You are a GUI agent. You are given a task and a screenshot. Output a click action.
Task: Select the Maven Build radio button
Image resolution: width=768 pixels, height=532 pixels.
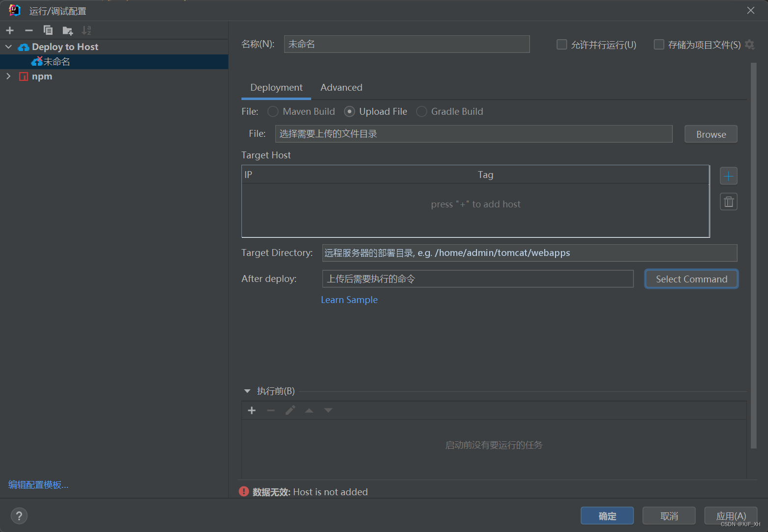pyautogui.click(x=273, y=111)
